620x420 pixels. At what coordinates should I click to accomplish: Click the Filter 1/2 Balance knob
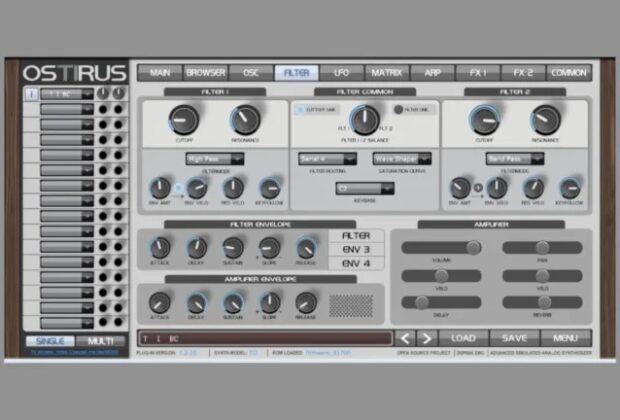tap(365, 120)
